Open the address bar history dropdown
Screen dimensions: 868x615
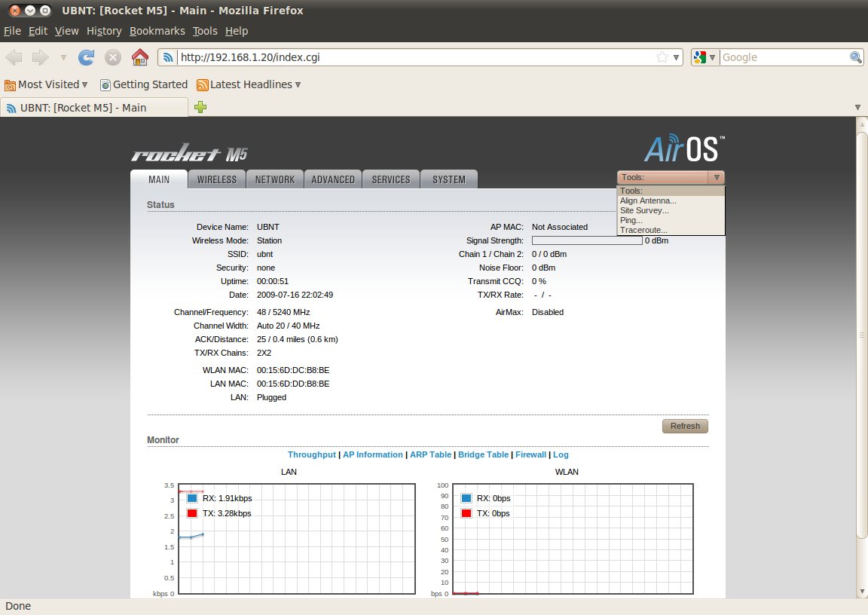coord(676,57)
